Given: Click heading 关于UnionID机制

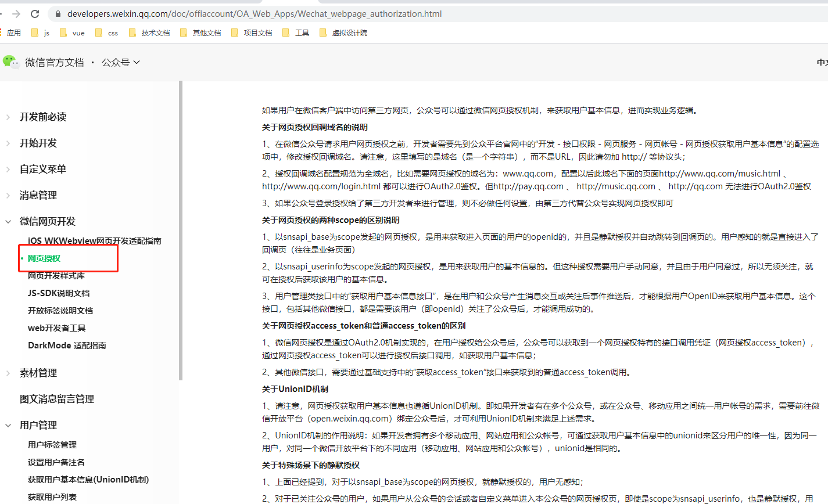Looking at the screenshot, I should 295,389.
